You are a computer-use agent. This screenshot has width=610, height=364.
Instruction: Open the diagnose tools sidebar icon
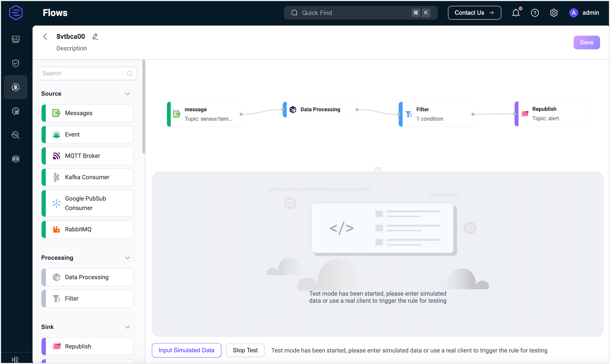[x=16, y=135]
